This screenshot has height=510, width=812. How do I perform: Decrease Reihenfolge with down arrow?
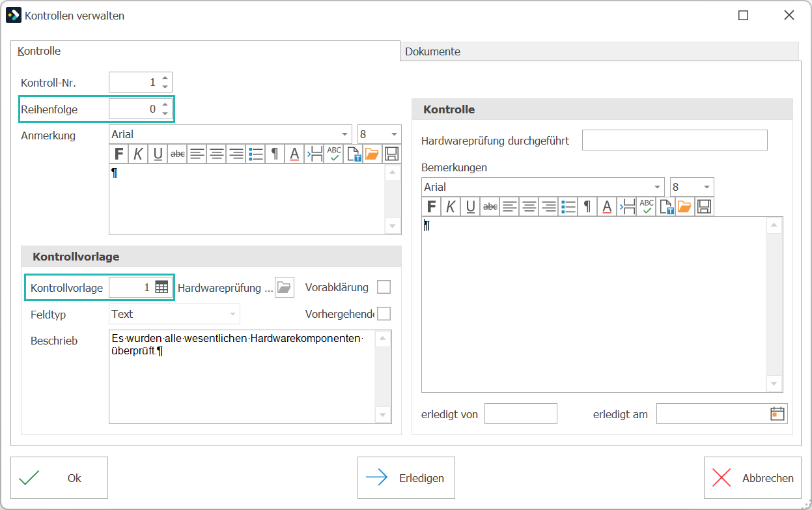[165, 113]
